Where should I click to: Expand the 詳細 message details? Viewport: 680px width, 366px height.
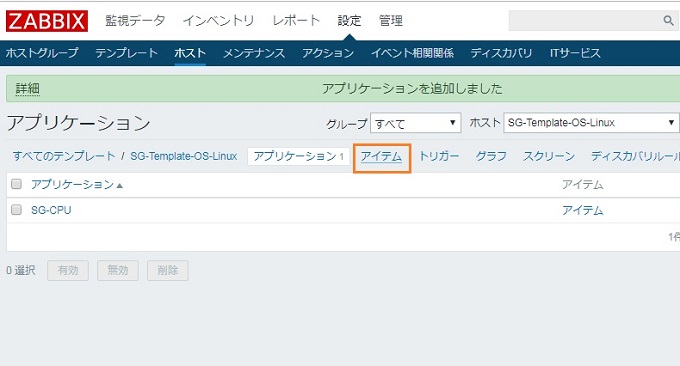(x=28, y=88)
